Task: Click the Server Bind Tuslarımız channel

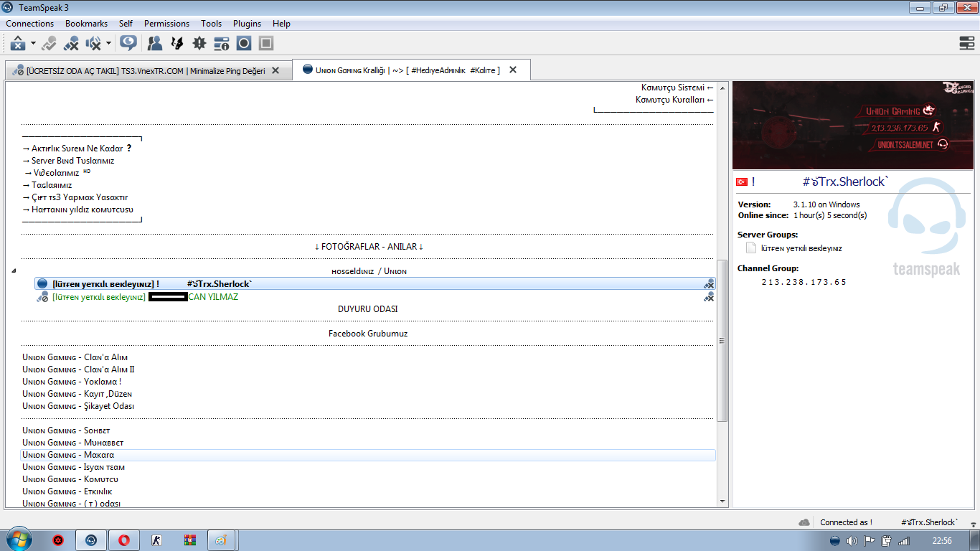Action: [x=68, y=161]
